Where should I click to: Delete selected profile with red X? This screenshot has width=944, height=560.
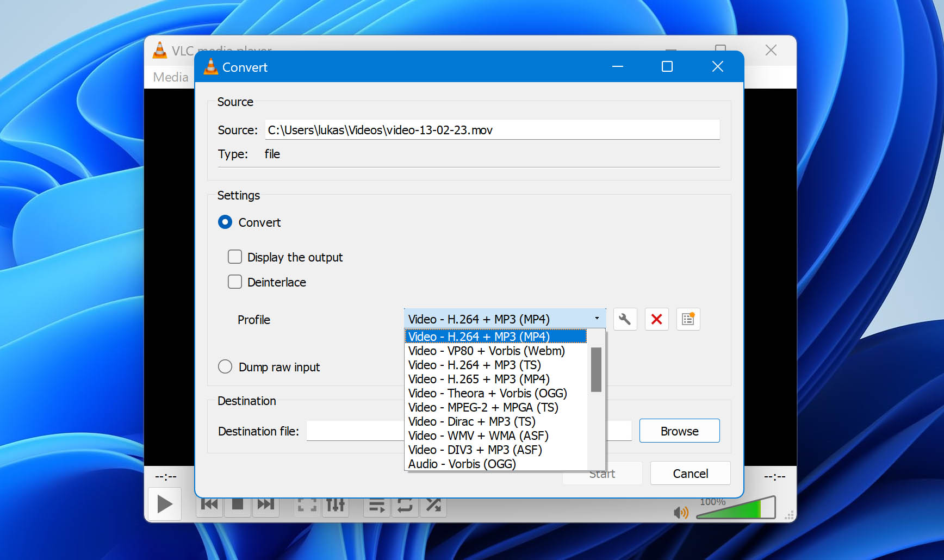point(656,319)
